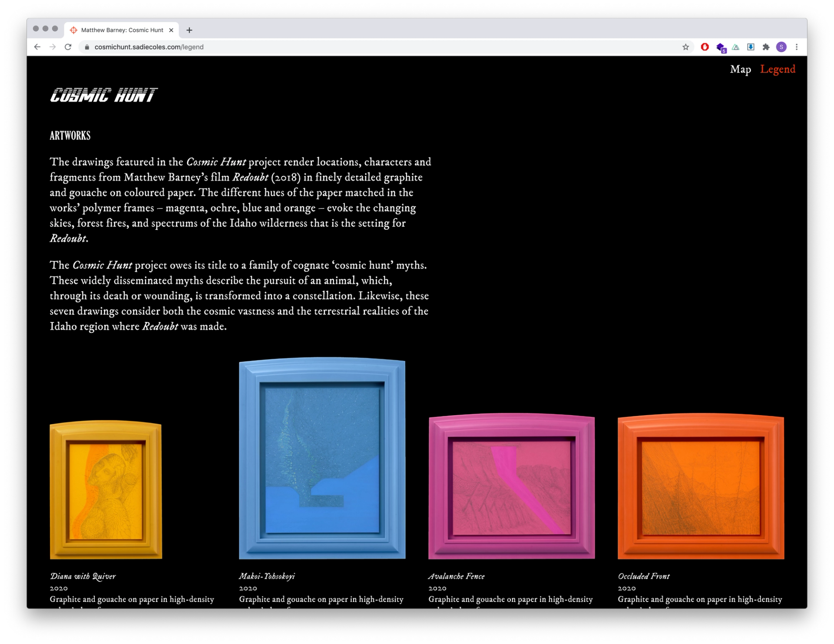Open the yellow Diana with Quiver artwork

106,490
